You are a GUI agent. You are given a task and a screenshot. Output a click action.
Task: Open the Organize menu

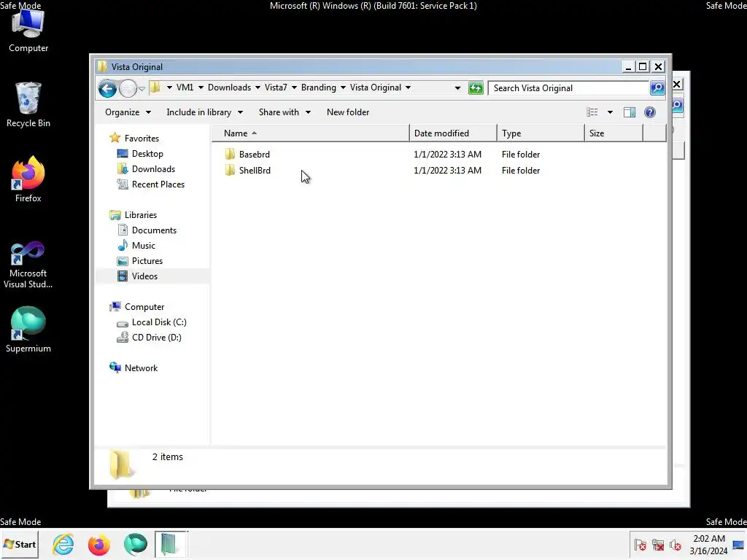coord(128,112)
